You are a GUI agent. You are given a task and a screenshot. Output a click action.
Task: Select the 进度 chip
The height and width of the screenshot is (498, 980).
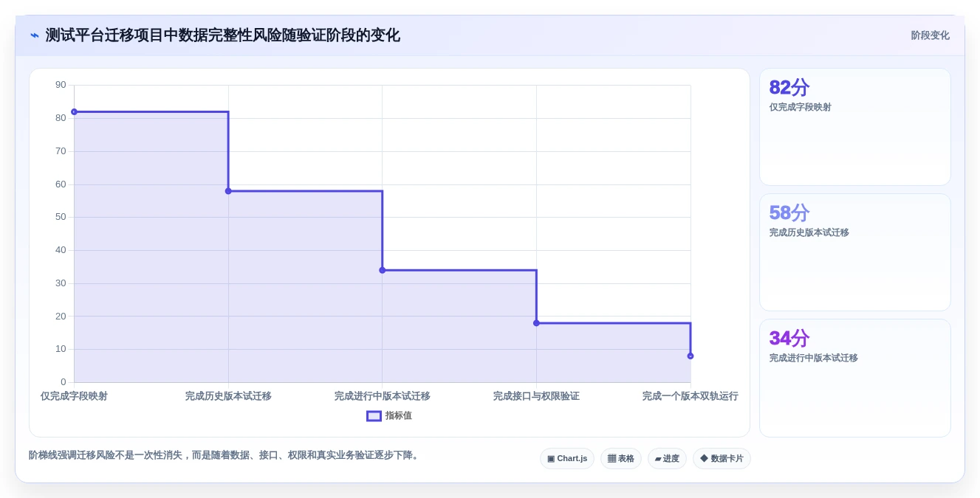tap(667, 459)
